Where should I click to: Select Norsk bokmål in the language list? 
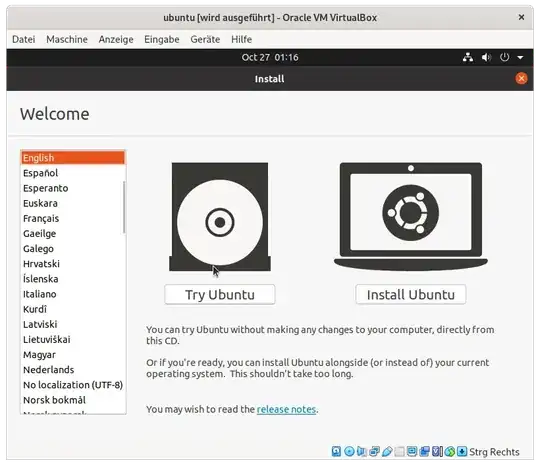[73, 400]
